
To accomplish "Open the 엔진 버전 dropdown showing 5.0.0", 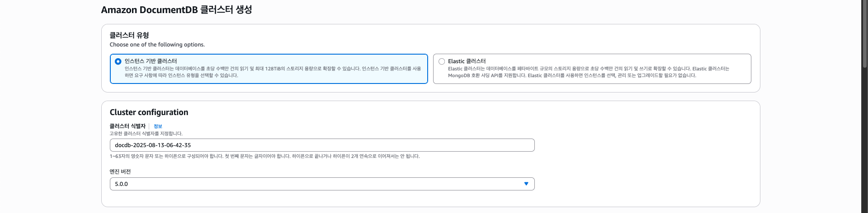I will [322, 184].
